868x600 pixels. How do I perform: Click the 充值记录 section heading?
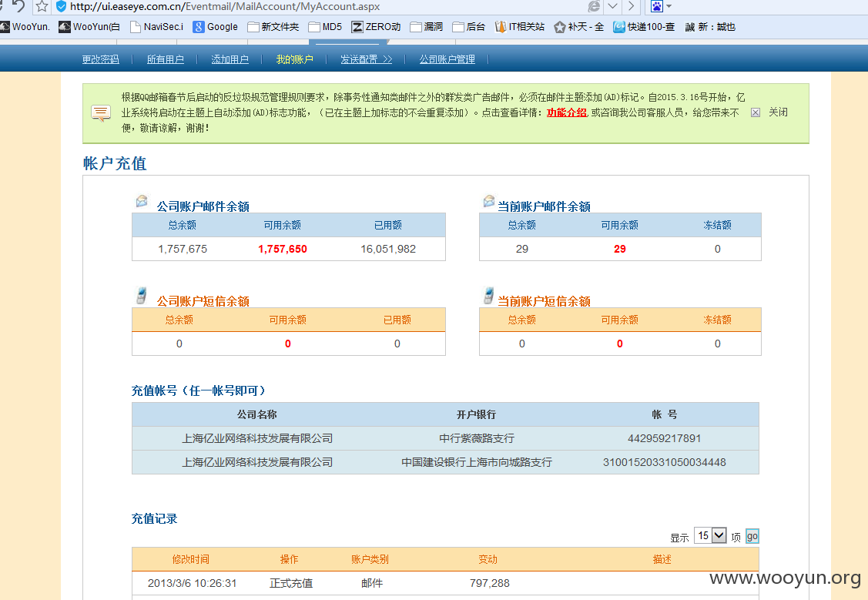(x=155, y=518)
